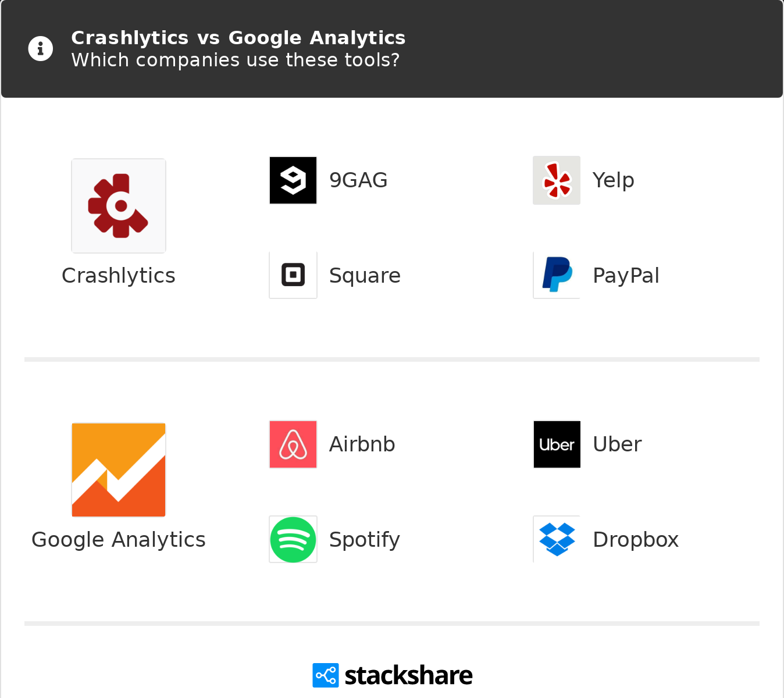Click the Uber logo icon
The width and height of the screenshot is (784, 698).
point(557,444)
